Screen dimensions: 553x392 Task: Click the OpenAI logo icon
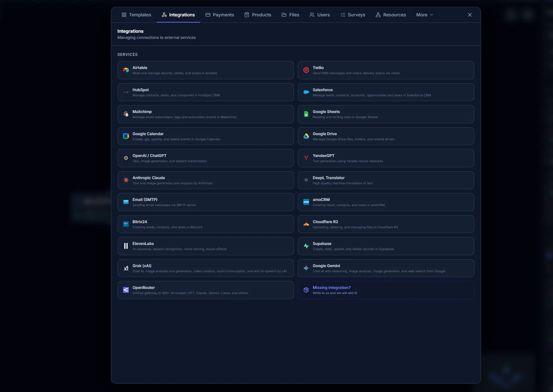coord(126,158)
